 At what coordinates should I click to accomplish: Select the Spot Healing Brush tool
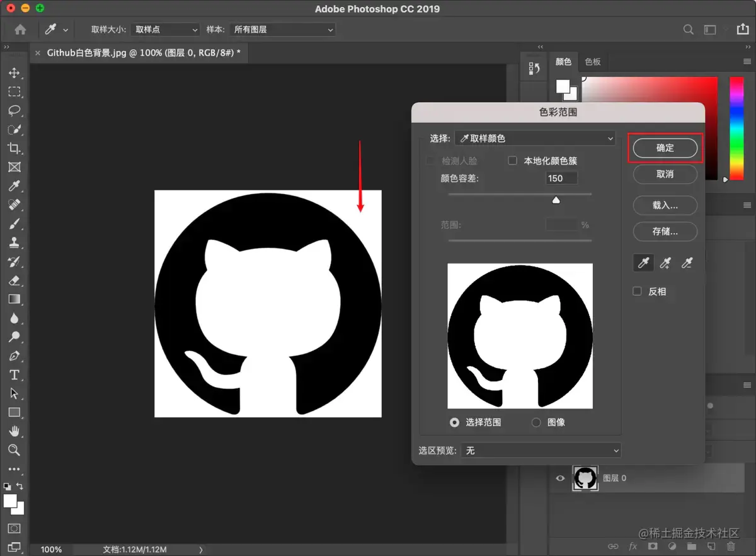pyautogui.click(x=14, y=205)
